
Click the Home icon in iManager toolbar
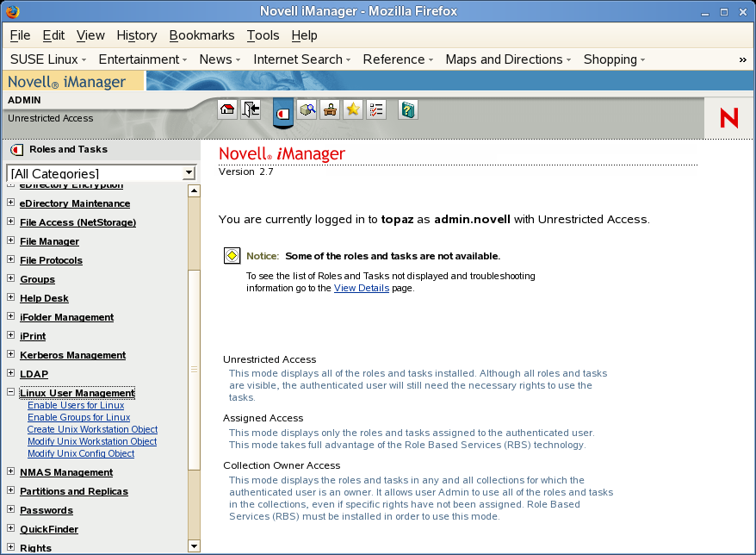click(x=227, y=109)
